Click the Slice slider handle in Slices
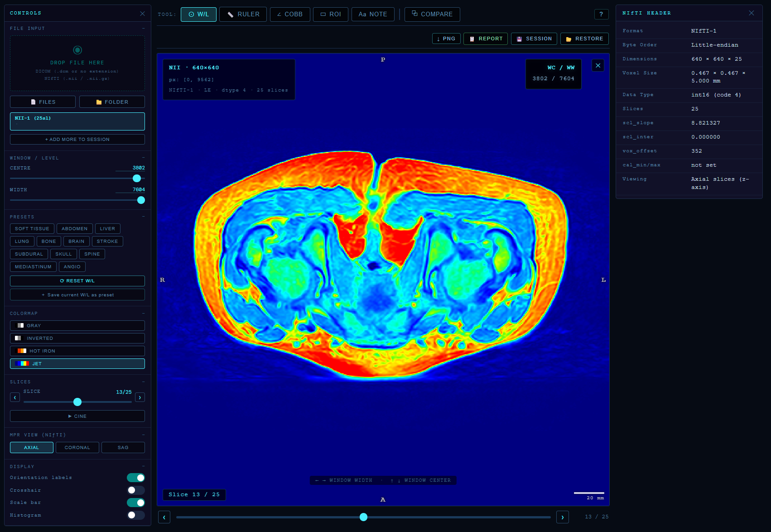The image size is (771, 532). 77,402
